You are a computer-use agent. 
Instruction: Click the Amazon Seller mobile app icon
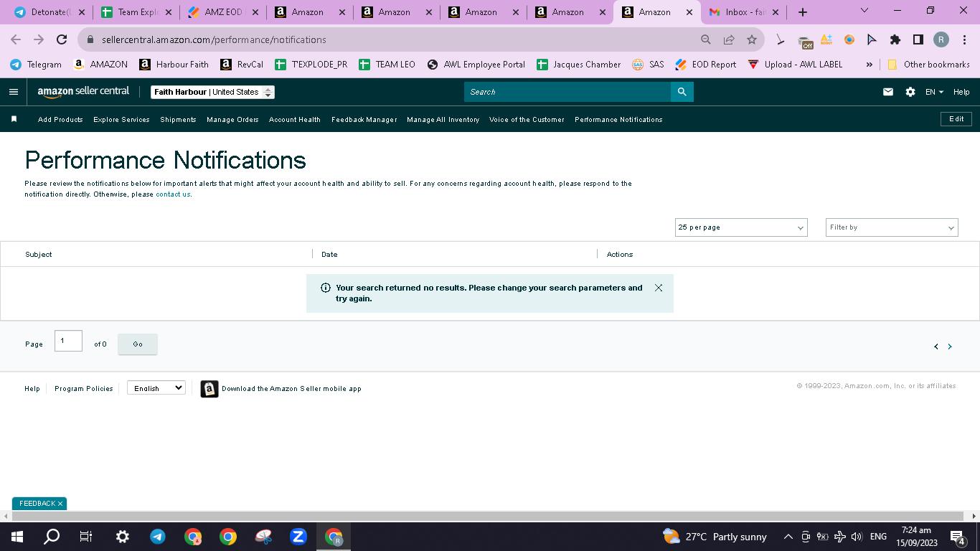click(209, 389)
